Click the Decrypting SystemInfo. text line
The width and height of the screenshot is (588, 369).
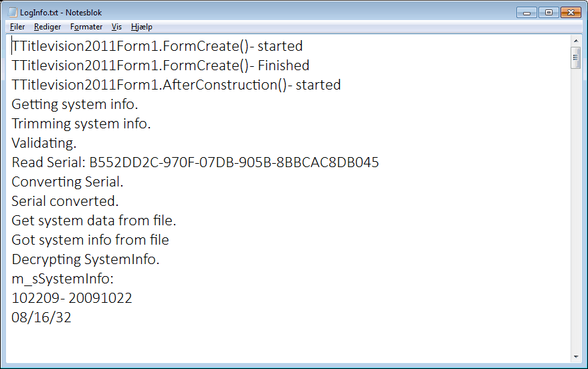[86, 259]
